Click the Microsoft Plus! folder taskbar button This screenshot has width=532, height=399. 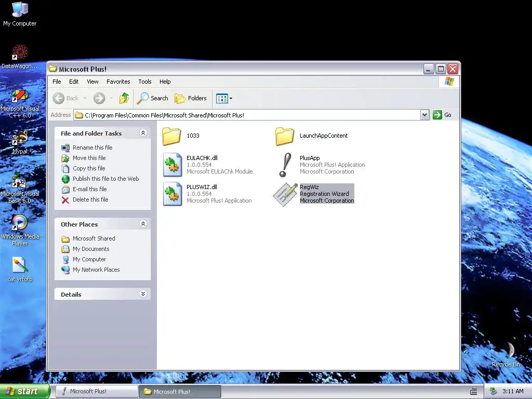[x=180, y=391]
